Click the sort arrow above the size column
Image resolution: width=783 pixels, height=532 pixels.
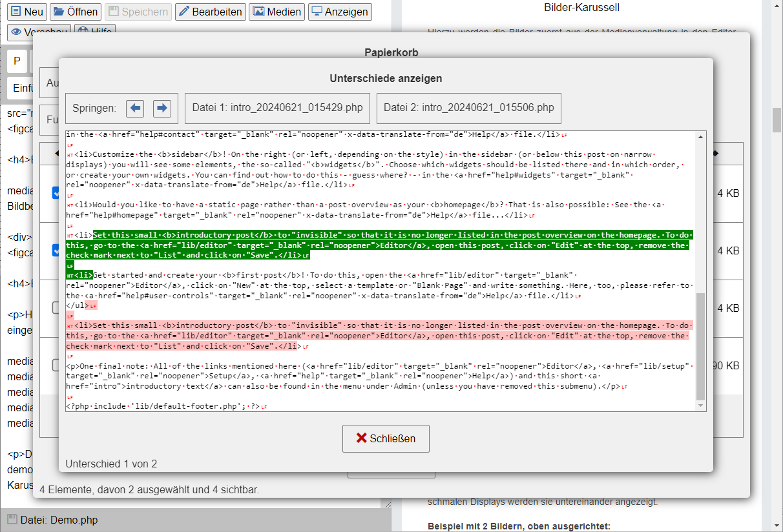click(715, 153)
